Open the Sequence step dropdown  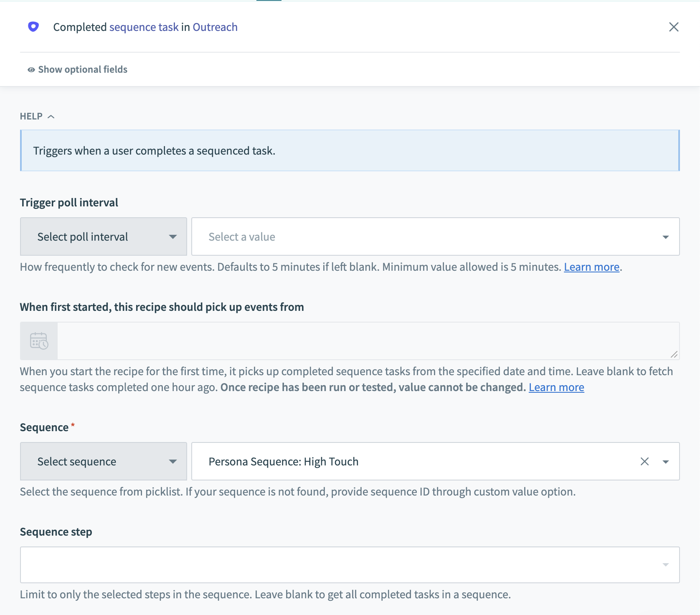coord(350,565)
